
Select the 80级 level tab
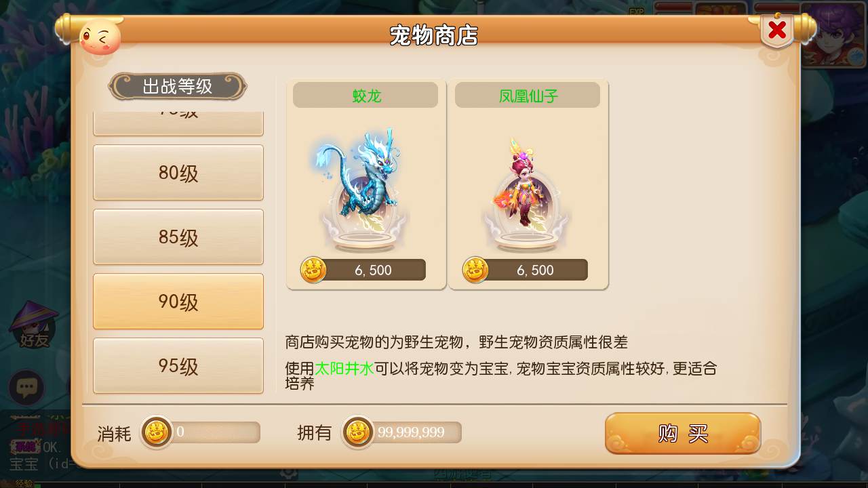(x=178, y=173)
